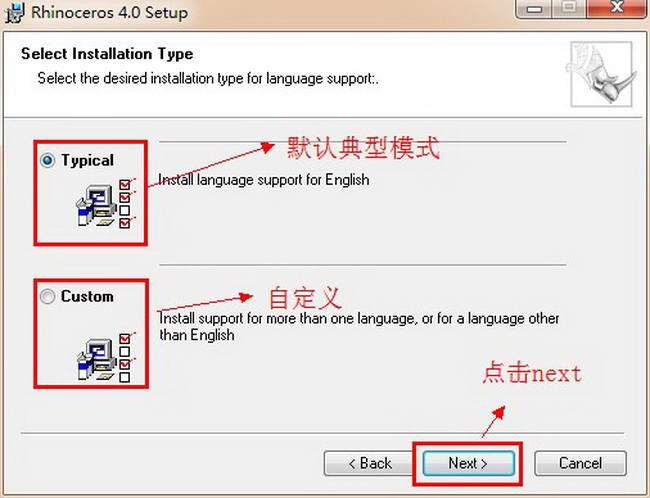
Task: Choose the Custom option label
Action: coord(87,296)
